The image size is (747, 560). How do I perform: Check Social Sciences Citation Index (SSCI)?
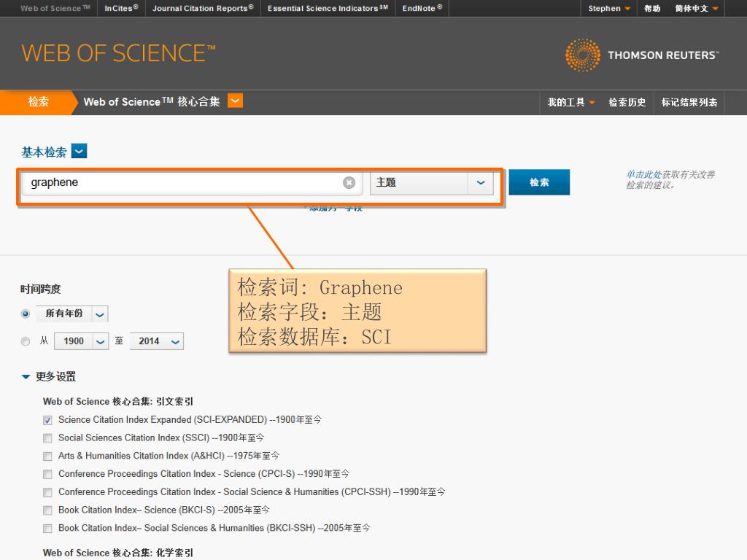47,438
